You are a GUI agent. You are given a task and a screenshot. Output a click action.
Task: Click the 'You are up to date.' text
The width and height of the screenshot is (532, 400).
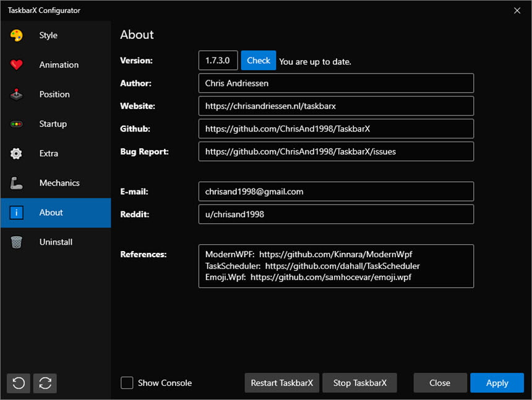[315, 62]
